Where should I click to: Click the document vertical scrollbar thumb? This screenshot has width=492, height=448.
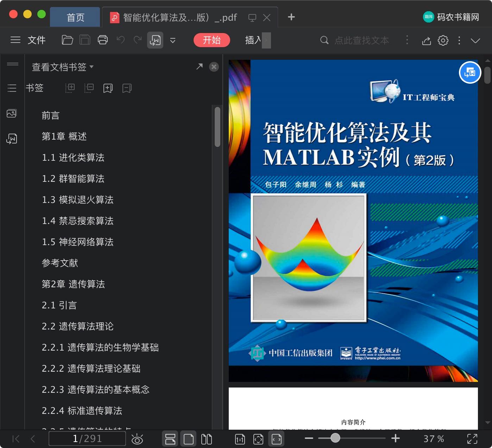pyautogui.click(x=487, y=75)
